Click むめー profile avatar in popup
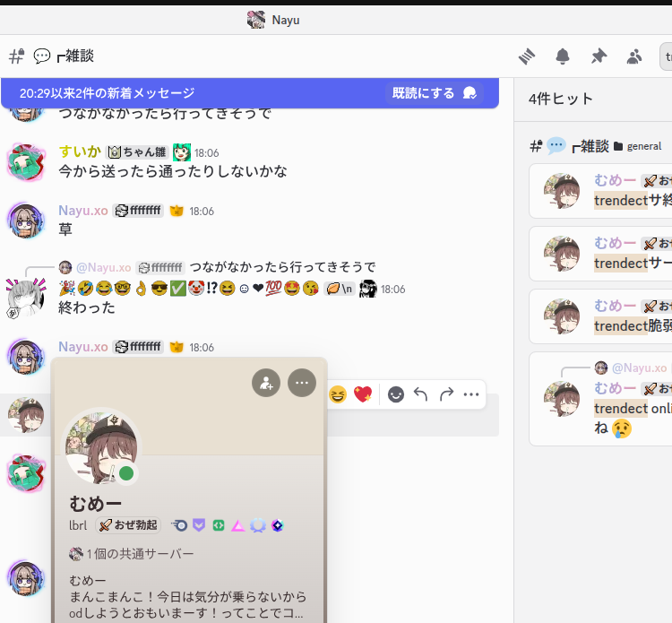This screenshot has height=623, width=672. (x=100, y=447)
